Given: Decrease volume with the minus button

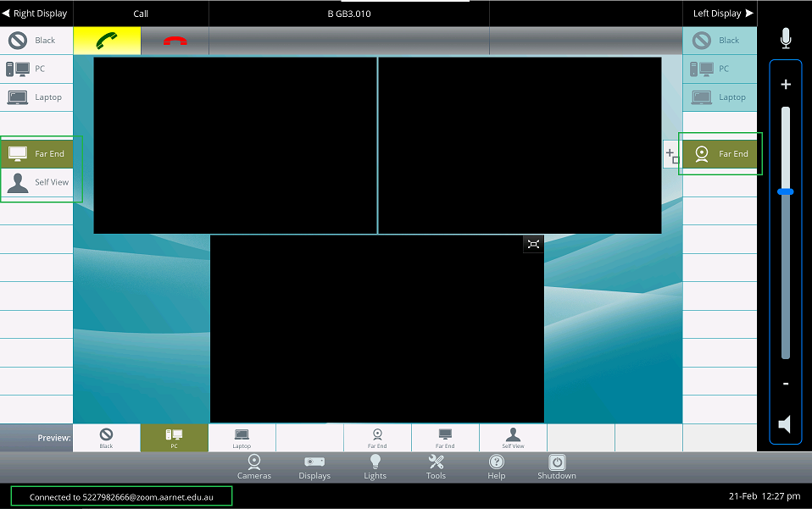Looking at the screenshot, I should [786, 384].
